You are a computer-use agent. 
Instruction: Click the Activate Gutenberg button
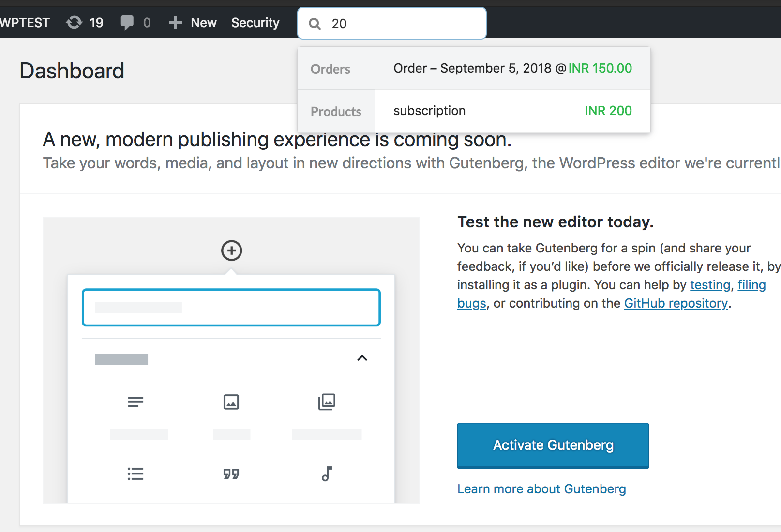553,445
